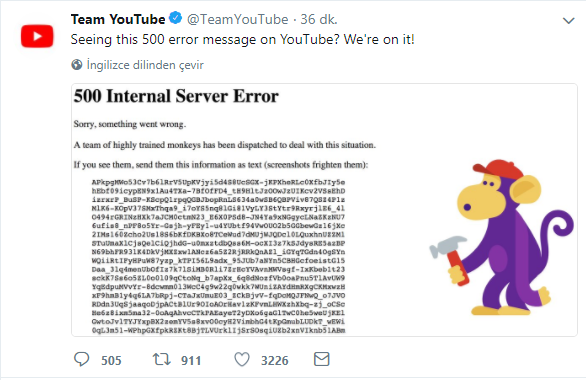Open the tweet via the 36 dk. timestamp
586x380 pixels.
319,19
